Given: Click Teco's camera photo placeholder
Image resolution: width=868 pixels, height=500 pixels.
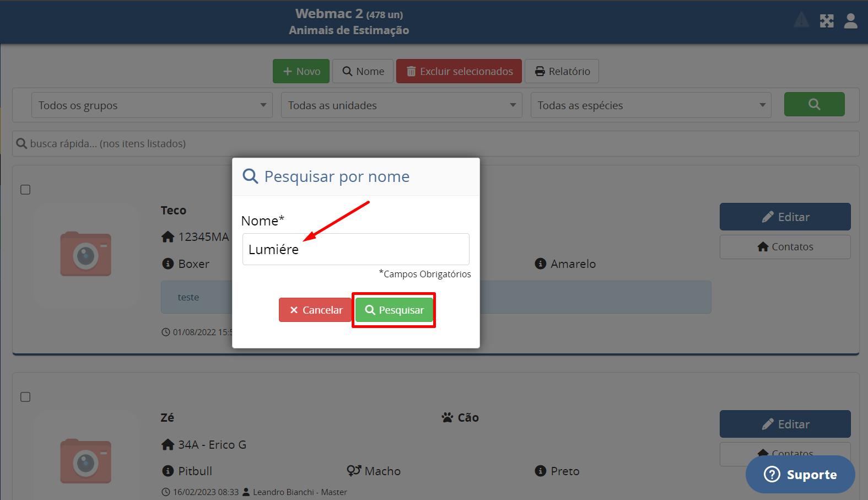Looking at the screenshot, I should (x=86, y=254).
